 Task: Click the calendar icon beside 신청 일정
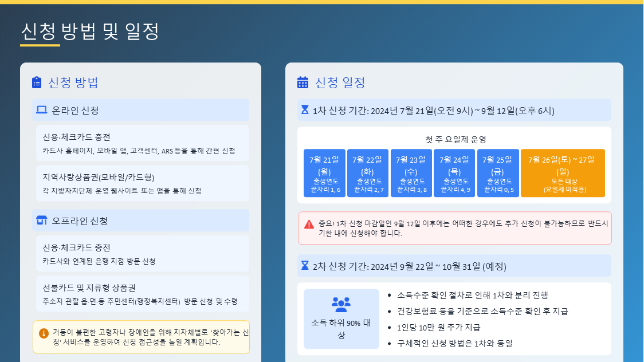coord(303,82)
